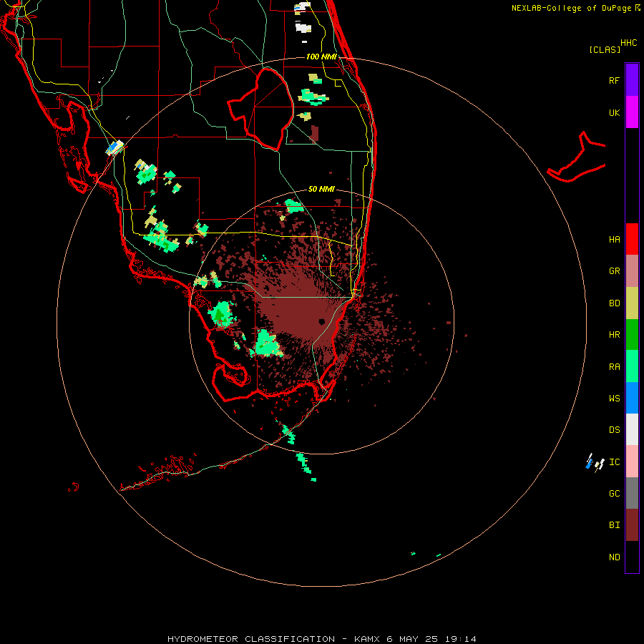Click the HA red legend swatch
The height and width of the screenshot is (644, 644).
(632, 239)
